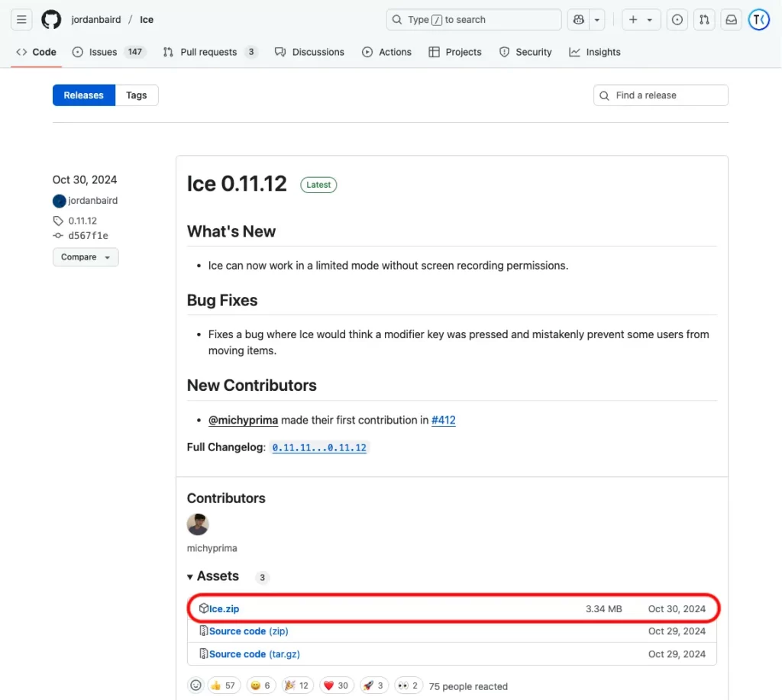Download Source code (tar.gz)
The height and width of the screenshot is (700, 782).
254,654
